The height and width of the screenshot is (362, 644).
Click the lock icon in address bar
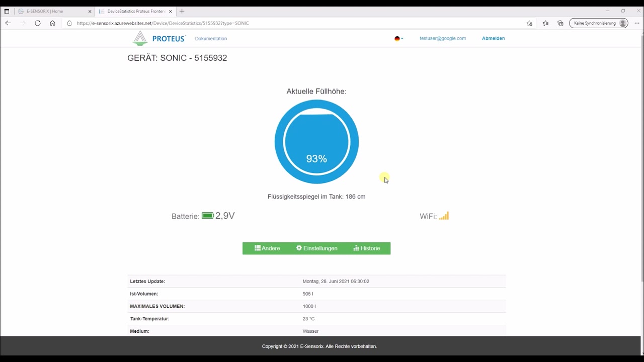click(x=69, y=23)
